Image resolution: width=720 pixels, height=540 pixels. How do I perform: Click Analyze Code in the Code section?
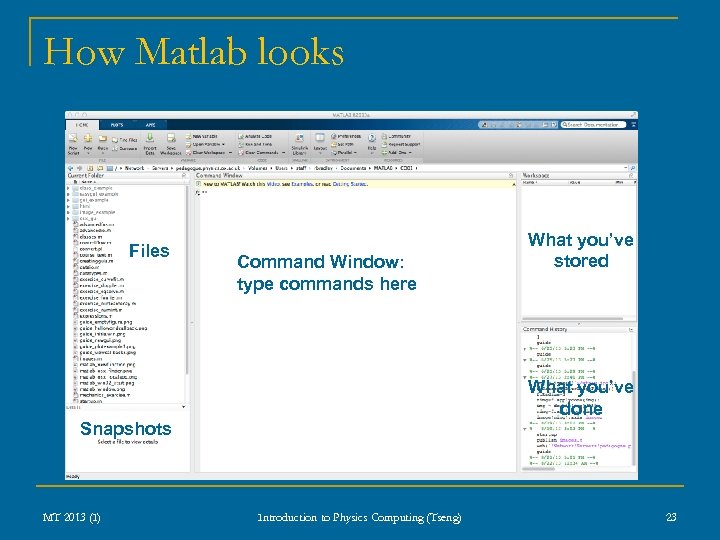click(255, 136)
